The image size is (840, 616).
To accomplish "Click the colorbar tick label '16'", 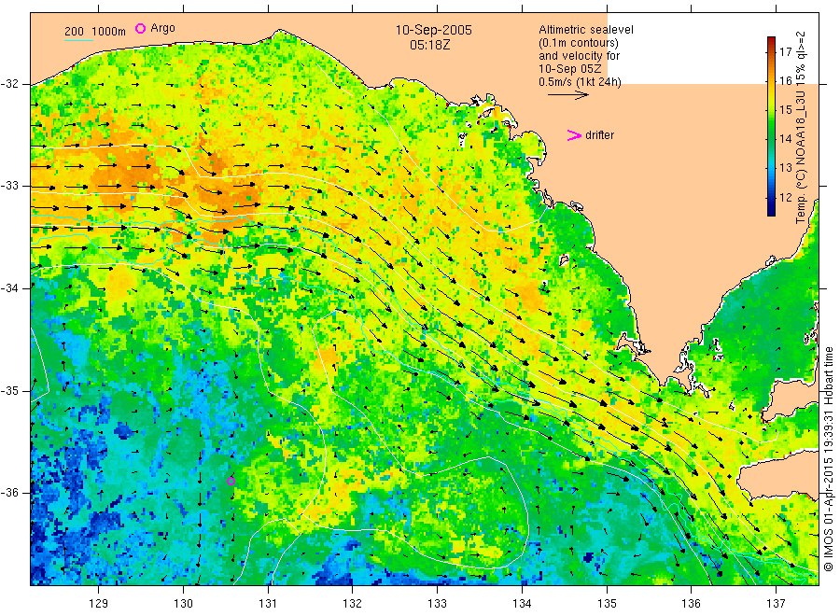I will (x=785, y=81).
